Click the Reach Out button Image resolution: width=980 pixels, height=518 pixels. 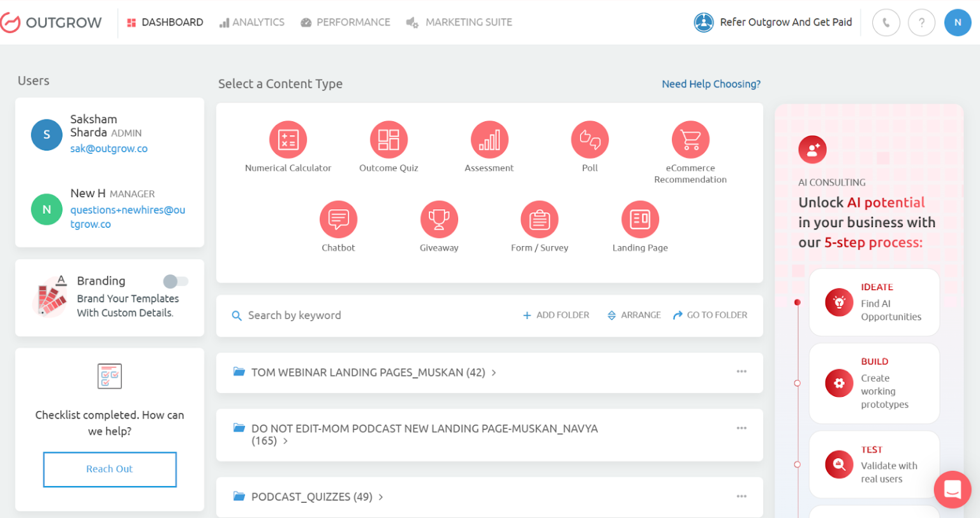pyautogui.click(x=109, y=469)
